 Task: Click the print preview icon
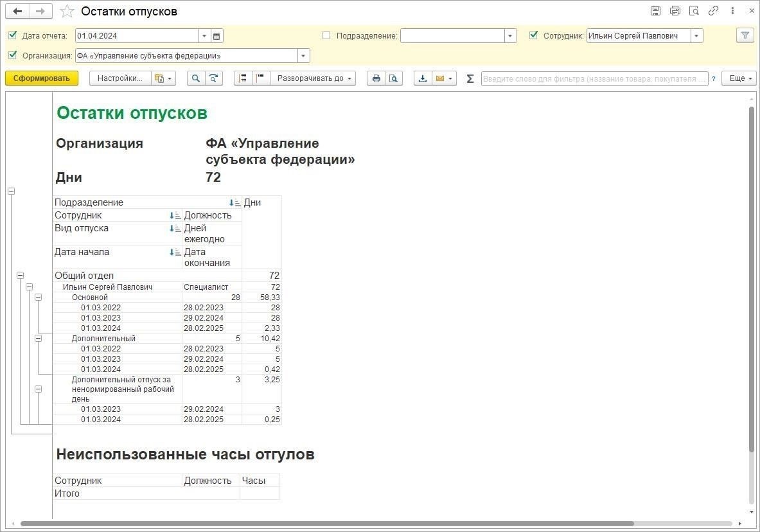pyautogui.click(x=393, y=78)
